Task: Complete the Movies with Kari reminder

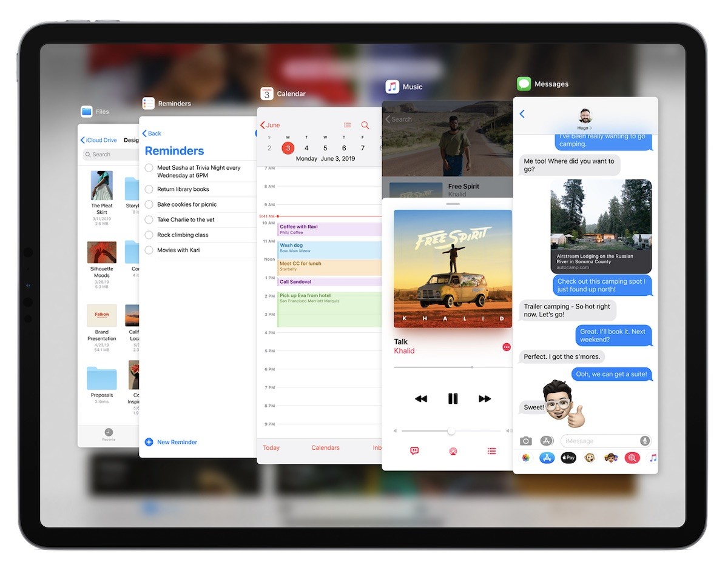Action: pos(149,250)
